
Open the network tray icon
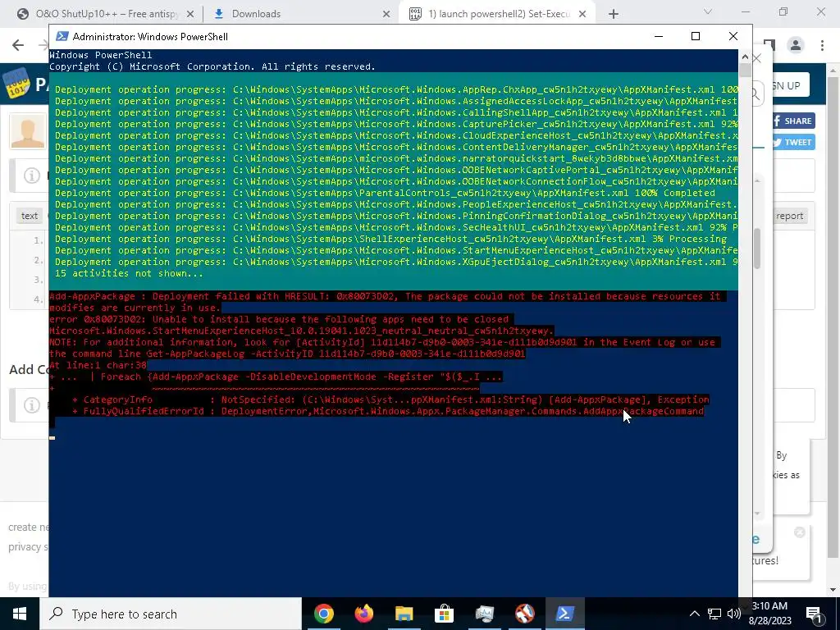[x=714, y=614]
